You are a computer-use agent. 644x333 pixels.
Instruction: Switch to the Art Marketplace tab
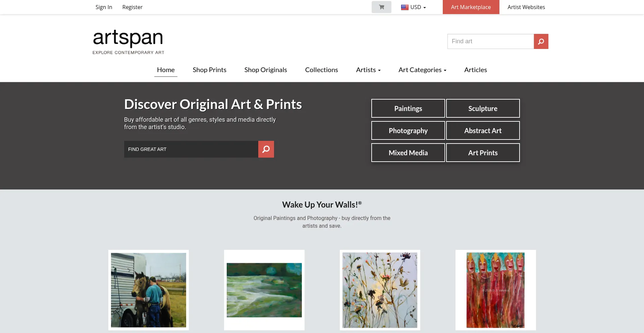pos(471,7)
